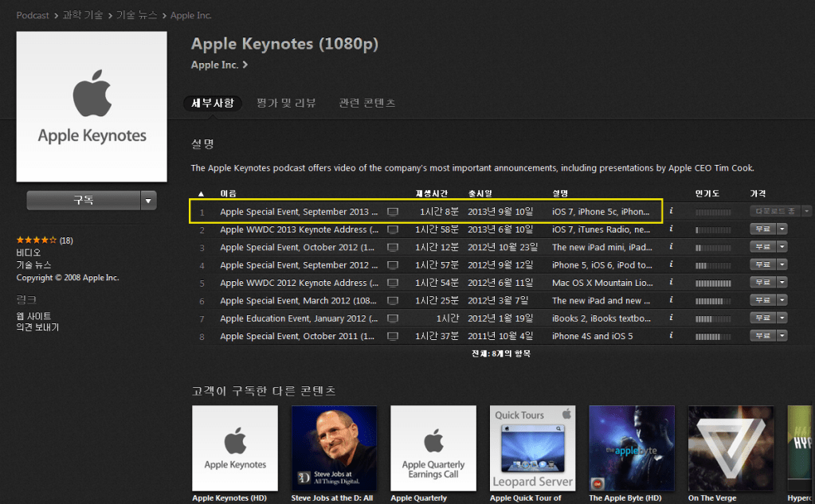The width and height of the screenshot is (815, 504).
Task: Show info for Education Event January 2012
Action: (671, 318)
